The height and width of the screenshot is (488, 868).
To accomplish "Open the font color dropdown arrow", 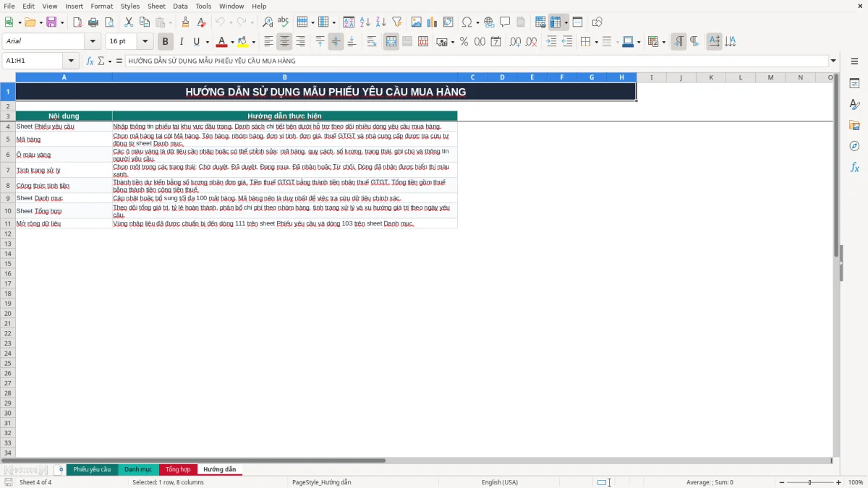I will coord(232,42).
